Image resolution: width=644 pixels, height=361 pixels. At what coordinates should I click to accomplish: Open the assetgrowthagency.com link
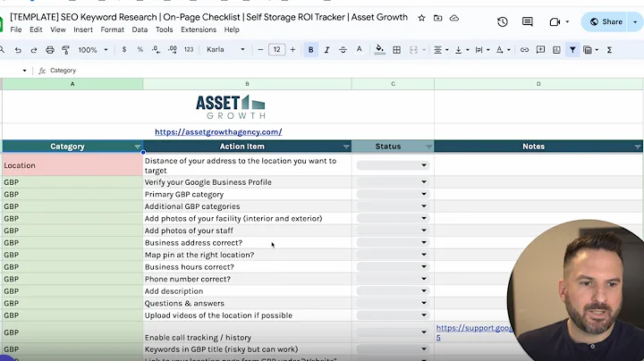[x=218, y=132]
